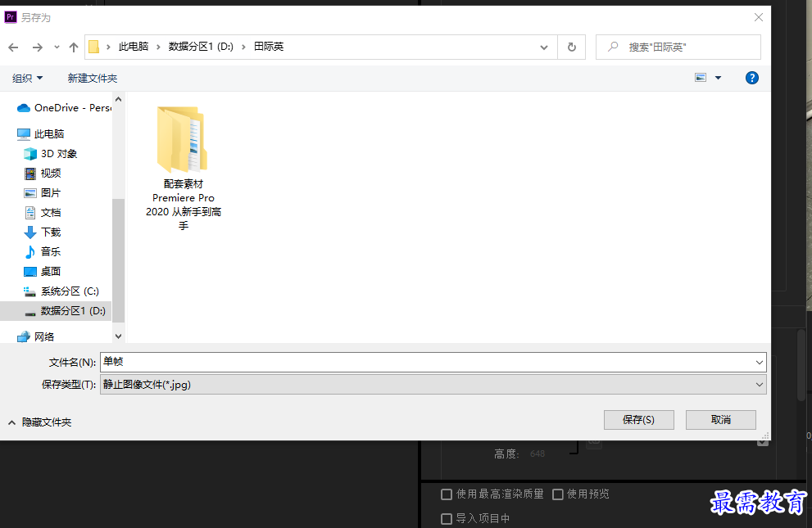This screenshot has width=812, height=528.
Task: Click the 文件名 input field
Action: 427,362
